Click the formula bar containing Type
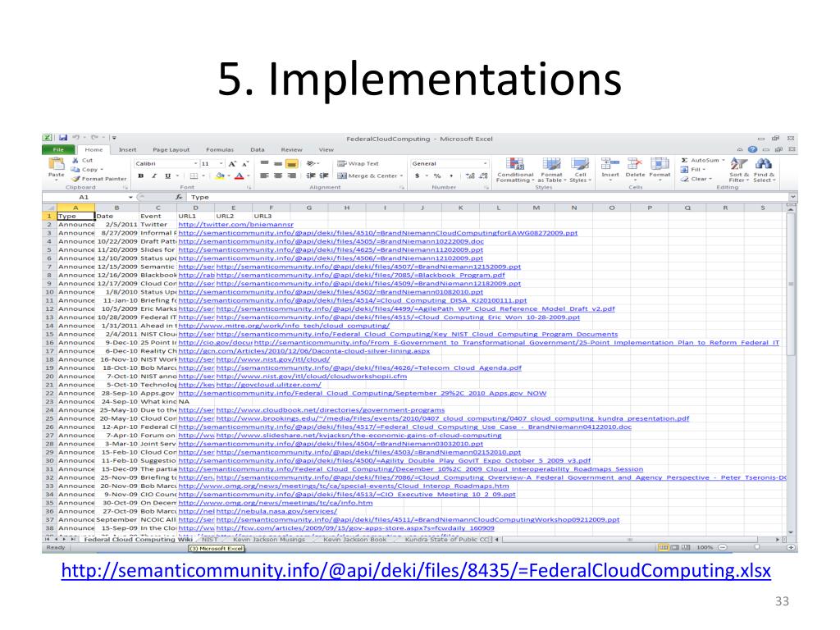The width and height of the screenshot is (840, 630). pyautogui.click(x=489, y=197)
